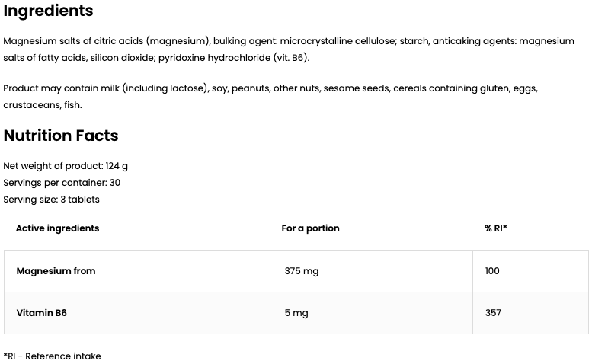This screenshot has width=592, height=364.
Task: Click the magnesium RI value 100
Action: coord(492,271)
